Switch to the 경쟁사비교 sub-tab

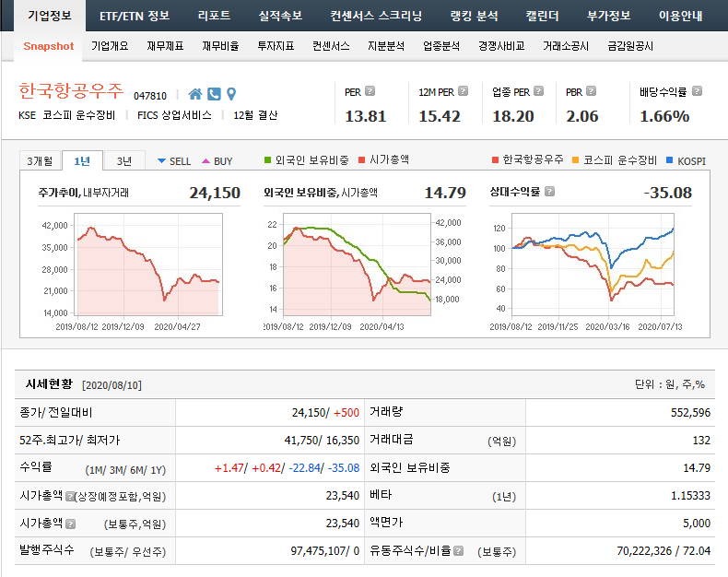point(501,46)
